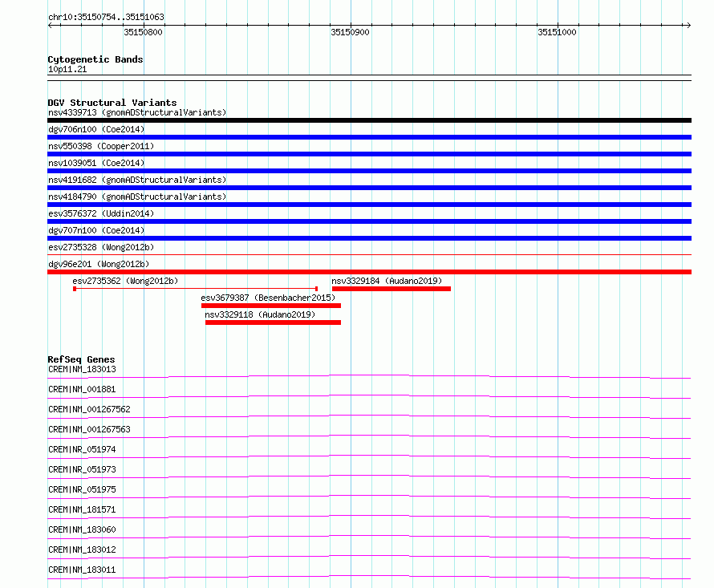
Task: Select transcript CREM|NR_051974
Action: (82, 449)
